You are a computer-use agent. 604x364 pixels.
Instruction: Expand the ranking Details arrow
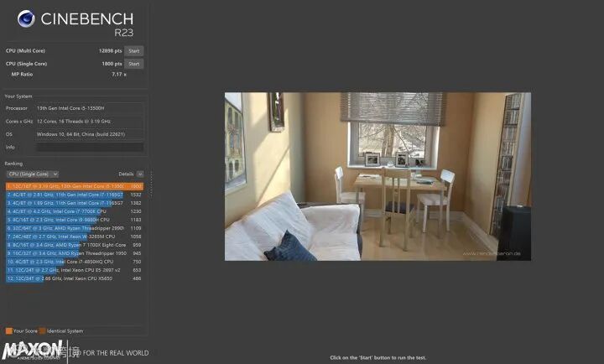point(140,174)
